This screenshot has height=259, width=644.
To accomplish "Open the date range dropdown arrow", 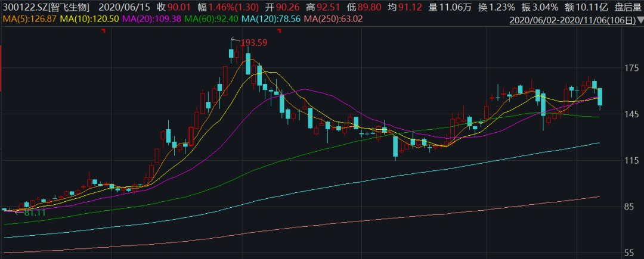I will (x=640, y=20).
